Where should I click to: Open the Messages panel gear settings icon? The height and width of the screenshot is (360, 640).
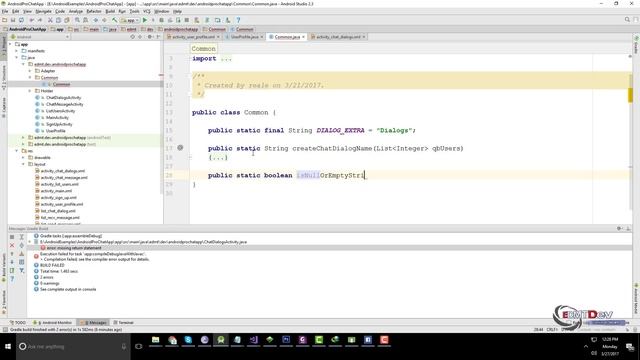(620, 229)
